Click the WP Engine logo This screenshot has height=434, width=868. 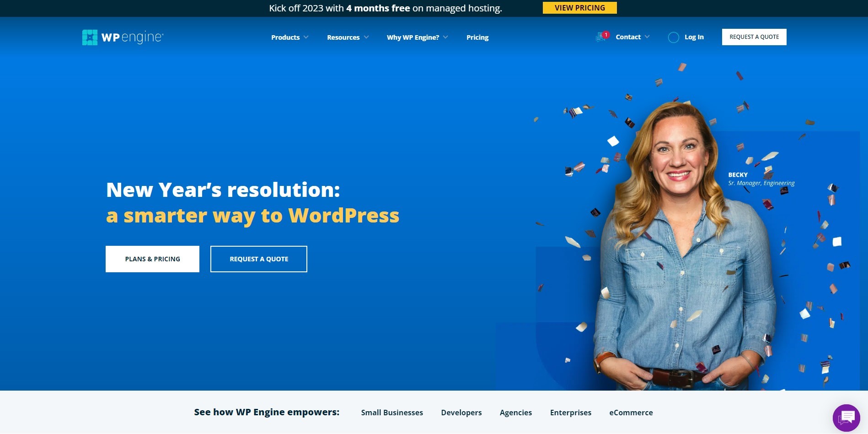tap(123, 37)
